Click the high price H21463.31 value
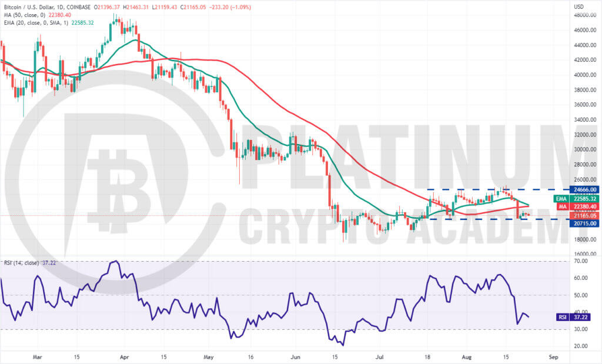The width and height of the screenshot is (602, 364). [x=136, y=7]
